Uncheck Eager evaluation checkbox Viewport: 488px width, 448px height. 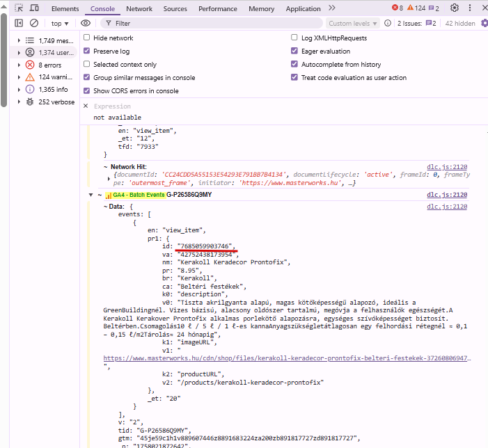(x=294, y=51)
